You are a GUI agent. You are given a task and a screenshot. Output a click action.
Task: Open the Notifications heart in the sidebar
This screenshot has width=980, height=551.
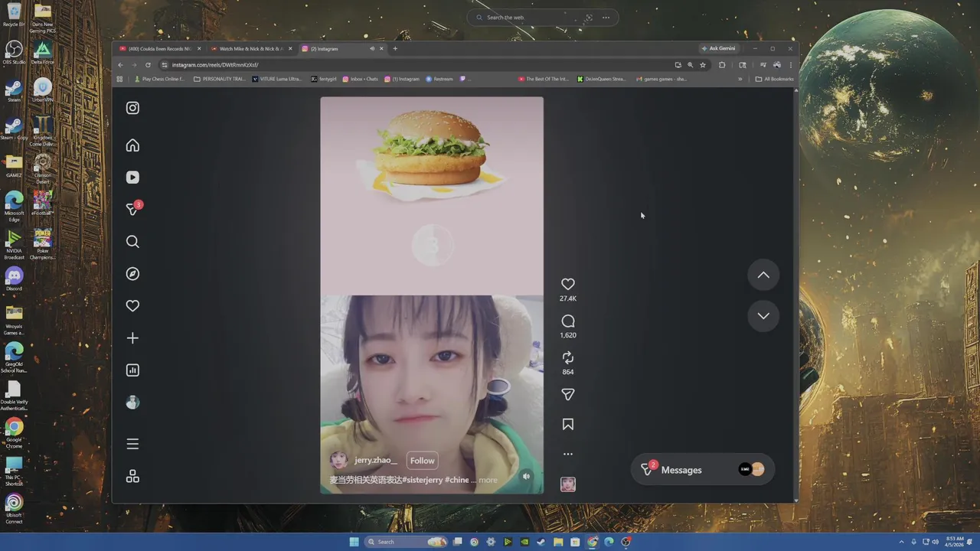tap(132, 306)
